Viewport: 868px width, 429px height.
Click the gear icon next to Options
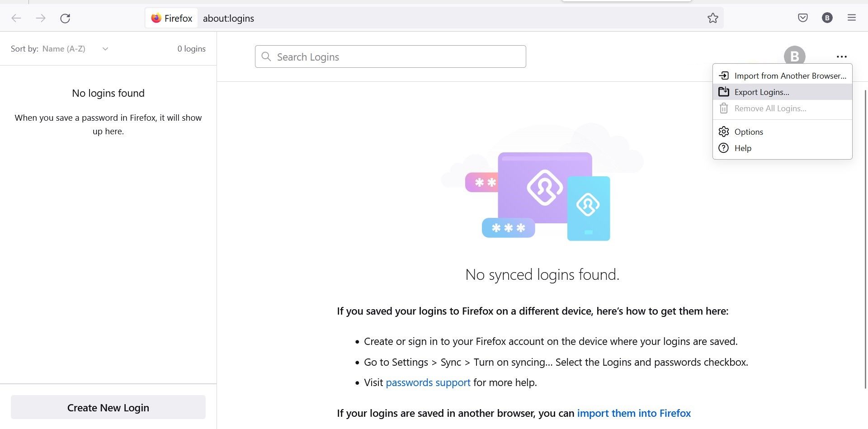[x=724, y=132]
